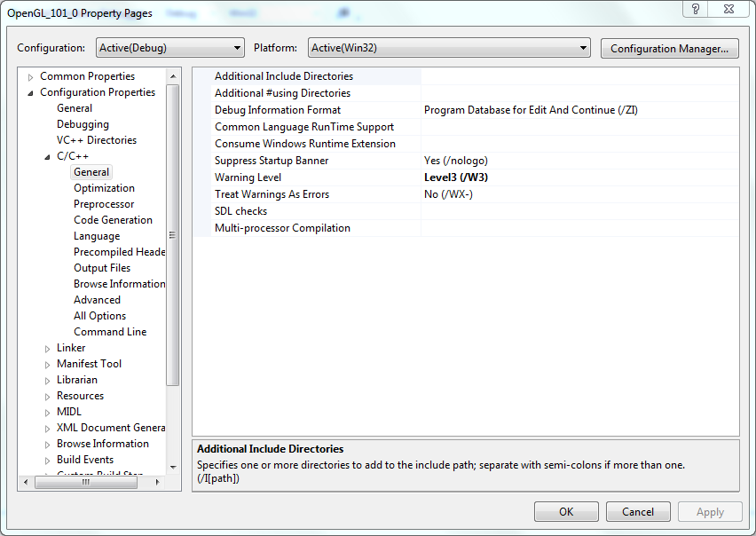756x536 pixels.
Task: Select Preprocessor under C/C++
Action: tap(104, 204)
